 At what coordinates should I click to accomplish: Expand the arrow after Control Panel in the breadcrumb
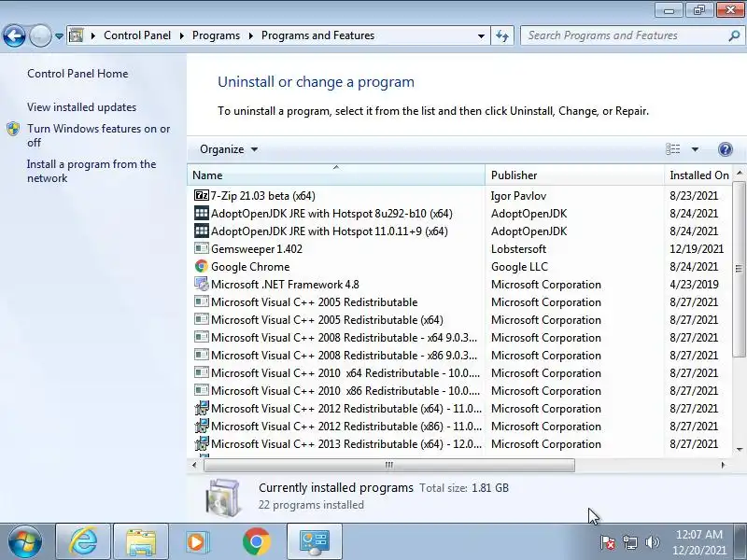[181, 35]
